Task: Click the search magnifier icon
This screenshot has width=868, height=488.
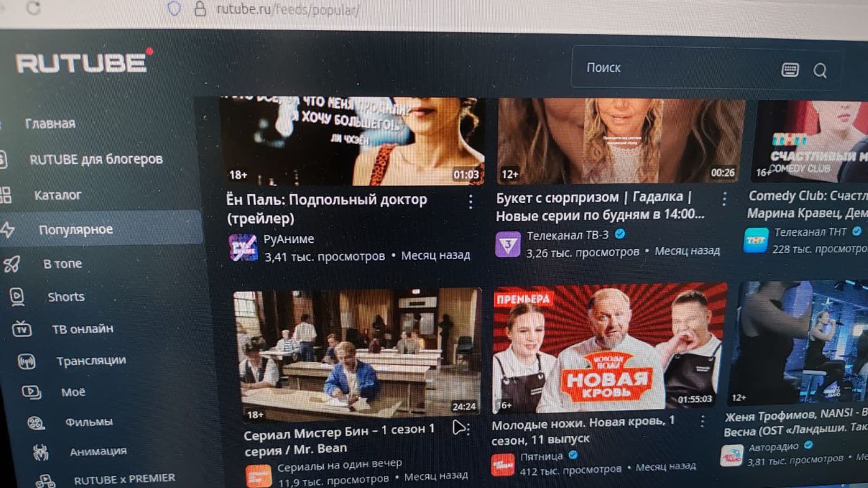Action: pos(820,70)
